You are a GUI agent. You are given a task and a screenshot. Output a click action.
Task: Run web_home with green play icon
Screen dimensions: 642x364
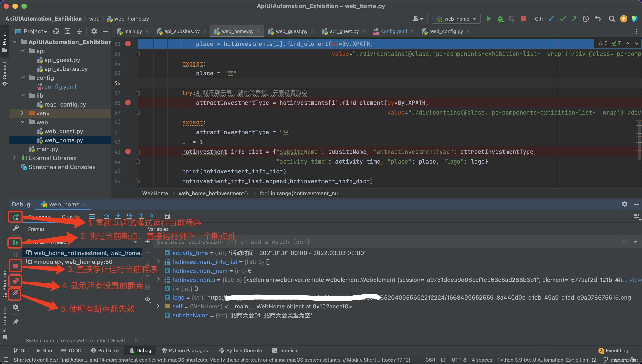488,19
